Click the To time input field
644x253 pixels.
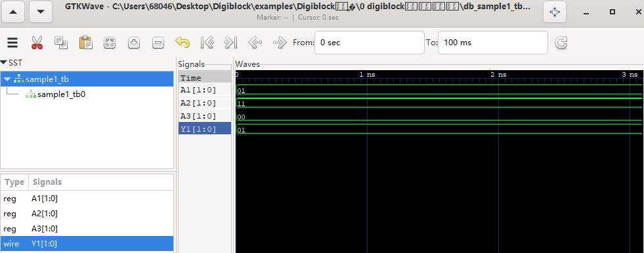tap(493, 43)
